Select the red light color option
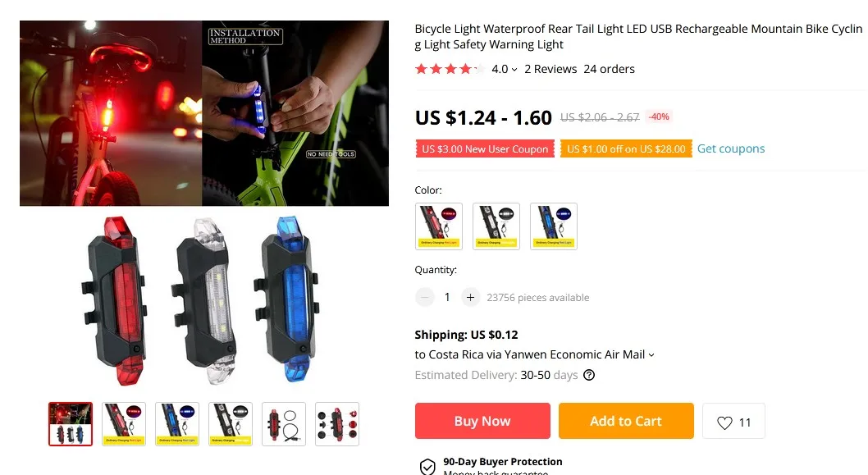Viewport: 868px width, 475px height. 438,226
